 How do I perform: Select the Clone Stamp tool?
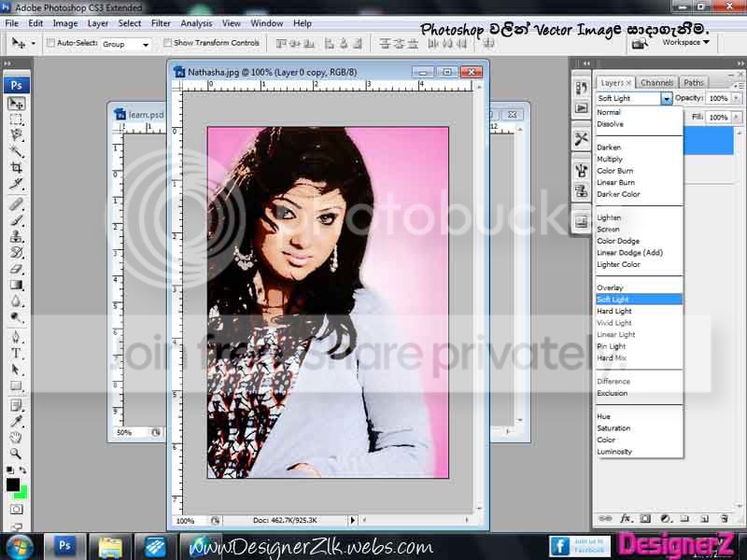[x=16, y=237]
